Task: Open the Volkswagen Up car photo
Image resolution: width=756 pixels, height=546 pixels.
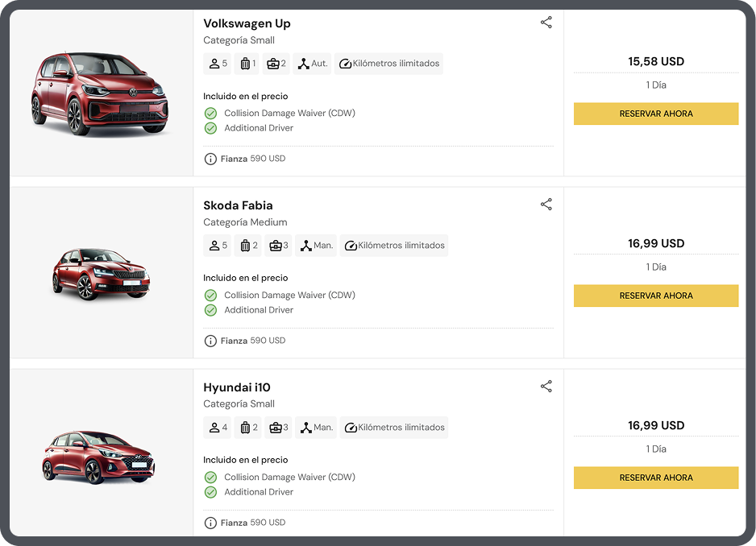Action: coord(100,93)
